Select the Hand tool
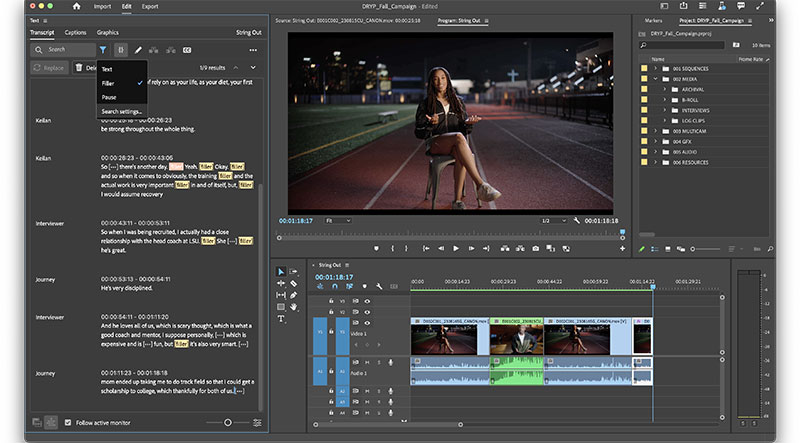Image resolution: width=800 pixels, height=443 pixels. (293, 307)
